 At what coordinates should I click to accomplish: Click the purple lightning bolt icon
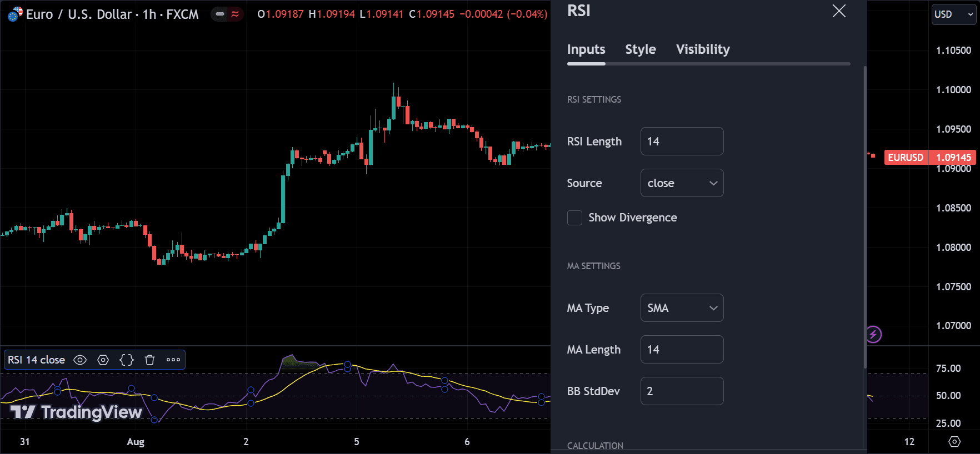873,334
